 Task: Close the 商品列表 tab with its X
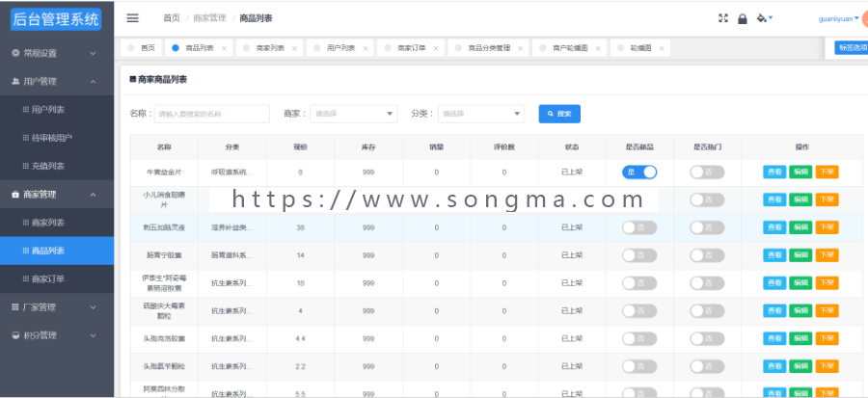click(x=224, y=48)
